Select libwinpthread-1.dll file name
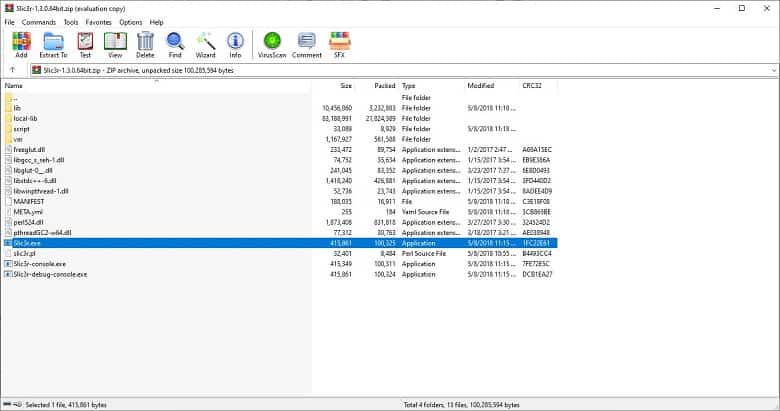Image resolution: width=780 pixels, height=411 pixels. tap(41, 191)
